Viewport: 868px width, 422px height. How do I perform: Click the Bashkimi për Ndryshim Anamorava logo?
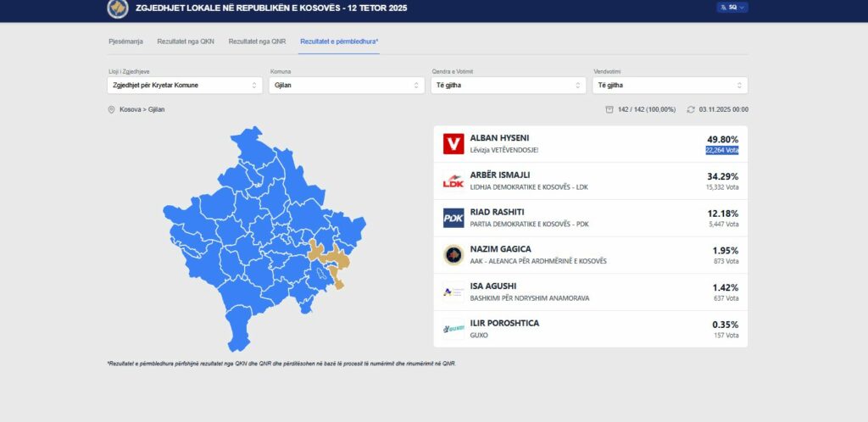[453, 292]
